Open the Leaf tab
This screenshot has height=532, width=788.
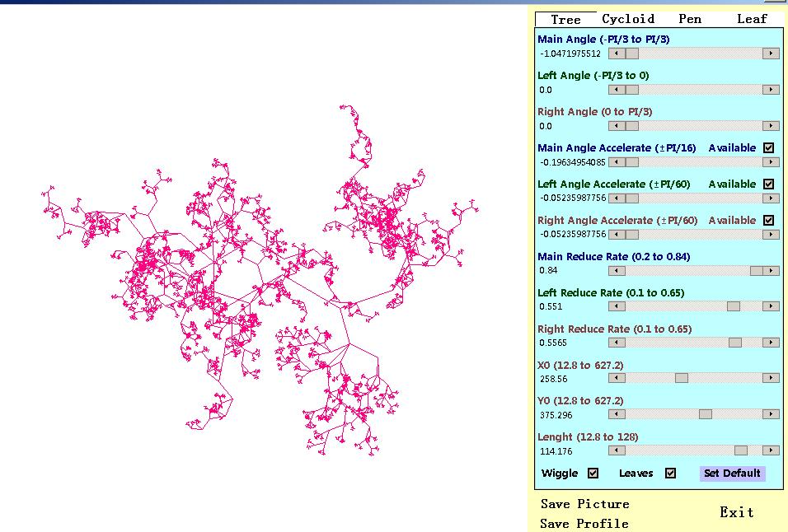[x=752, y=19]
